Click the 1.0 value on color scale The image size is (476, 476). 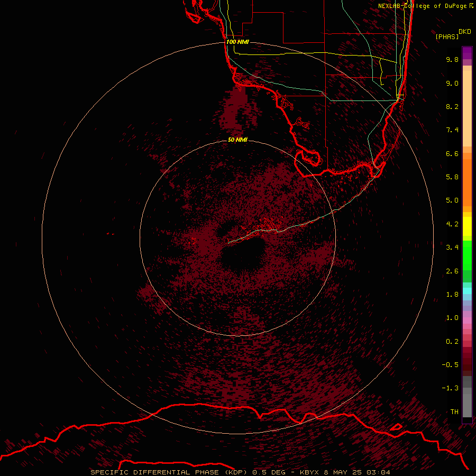[452, 318]
